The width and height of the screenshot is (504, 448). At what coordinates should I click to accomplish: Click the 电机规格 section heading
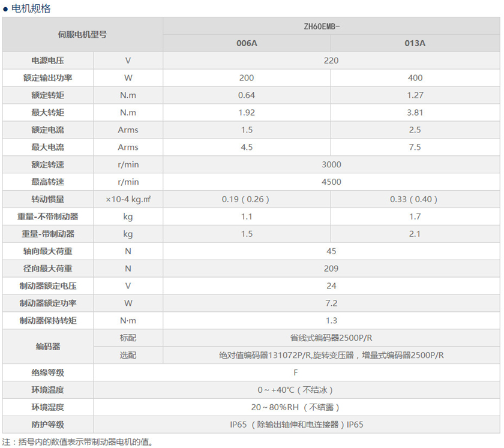[31, 8]
